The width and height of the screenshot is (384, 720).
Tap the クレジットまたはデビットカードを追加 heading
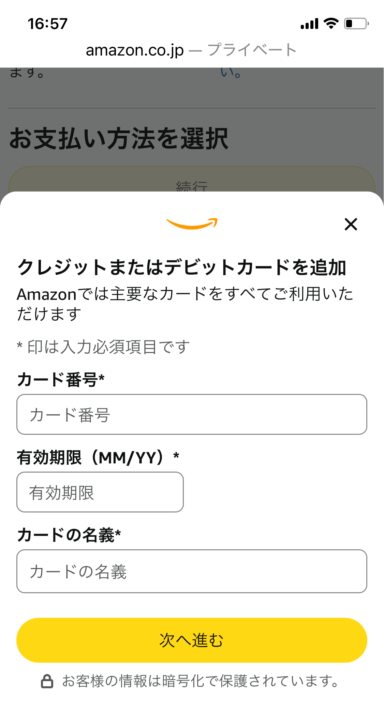tap(181, 268)
